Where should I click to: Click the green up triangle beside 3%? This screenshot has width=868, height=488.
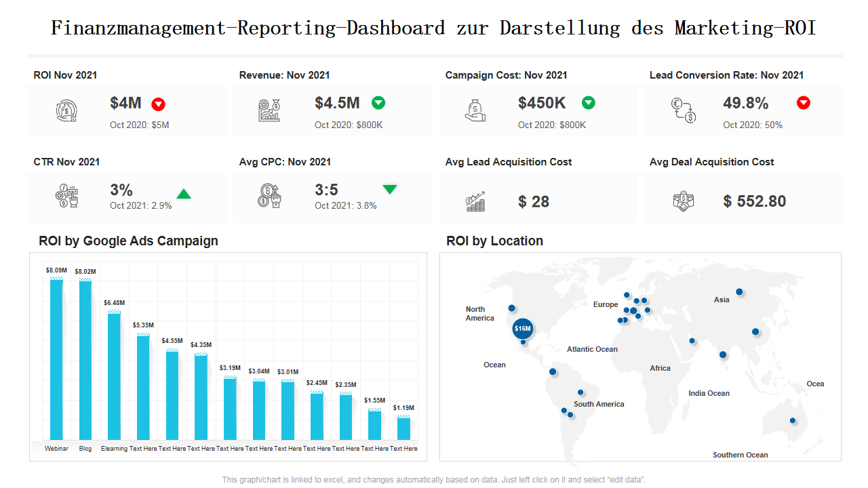tap(184, 194)
